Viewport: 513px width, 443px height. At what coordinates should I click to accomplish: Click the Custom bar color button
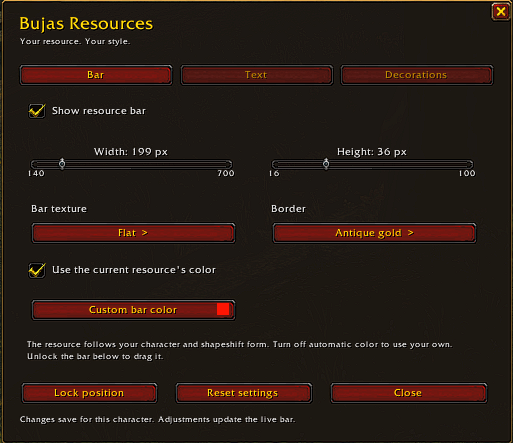pyautogui.click(x=133, y=310)
